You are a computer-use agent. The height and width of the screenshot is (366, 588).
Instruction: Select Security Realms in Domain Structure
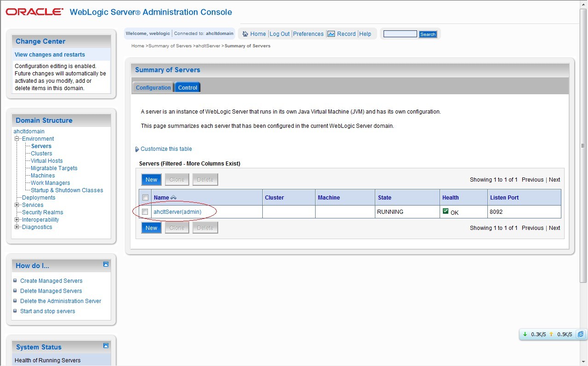pos(43,212)
